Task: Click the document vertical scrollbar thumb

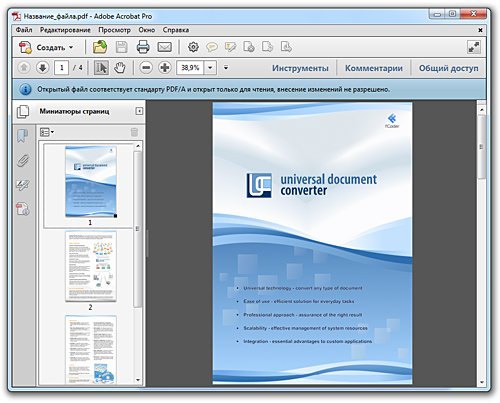Action: pos(481,147)
